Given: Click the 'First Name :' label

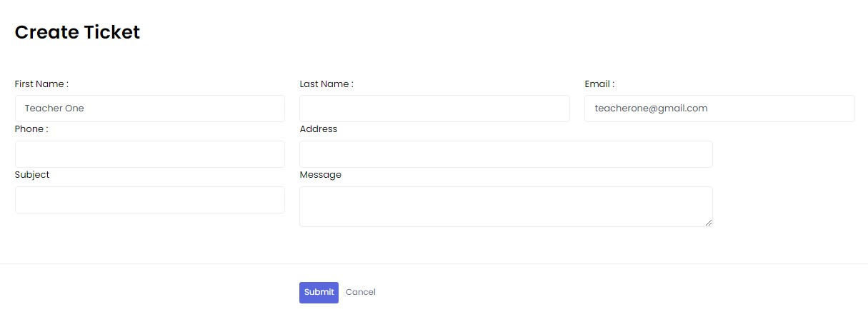Looking at the screenshot, I should coord(41,84).
